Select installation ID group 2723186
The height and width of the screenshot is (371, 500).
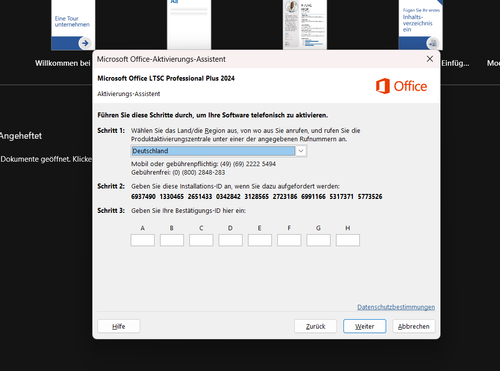[x=285, y=197]
